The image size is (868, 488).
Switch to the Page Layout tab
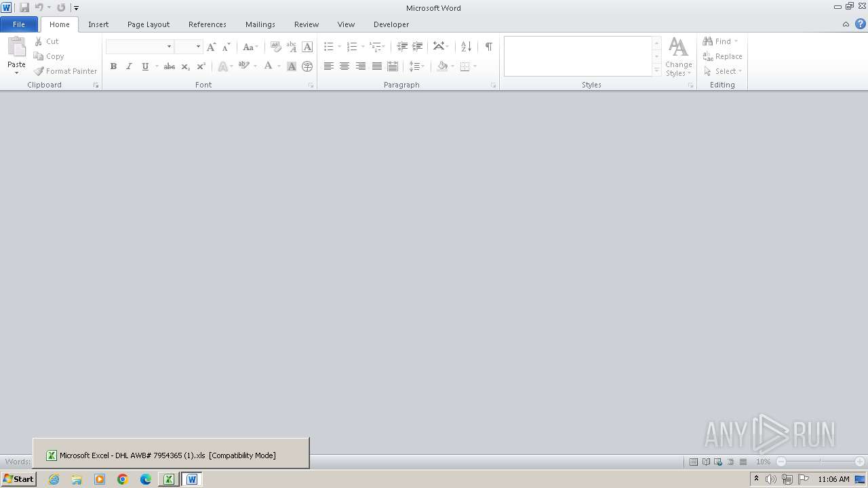pos(149,24)
